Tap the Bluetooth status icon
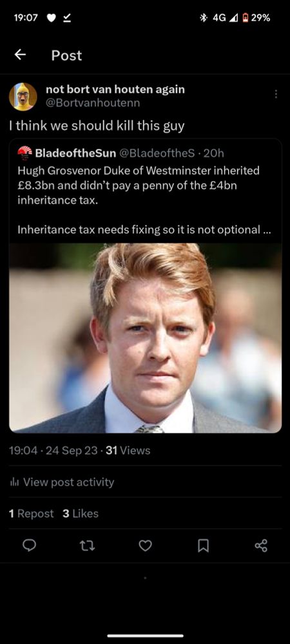The width and height of the screenshot is (290, 644). (202, 17)
